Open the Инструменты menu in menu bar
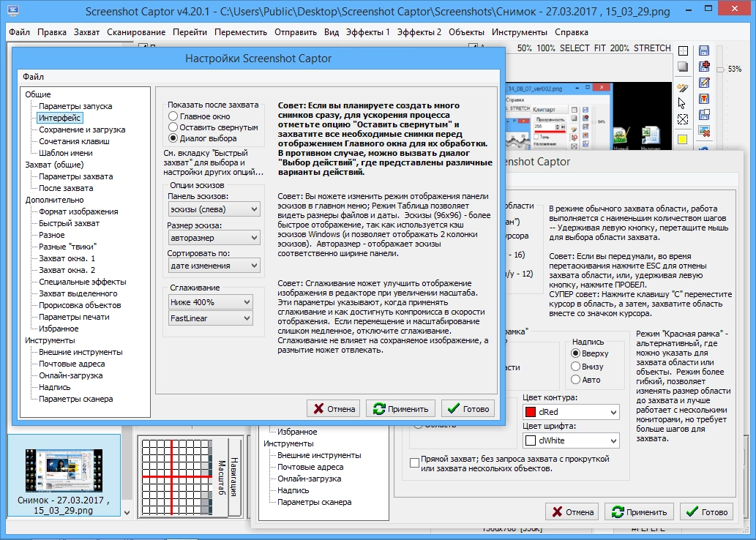Screen dimensions: 756x540 click(x=520, y=32)
